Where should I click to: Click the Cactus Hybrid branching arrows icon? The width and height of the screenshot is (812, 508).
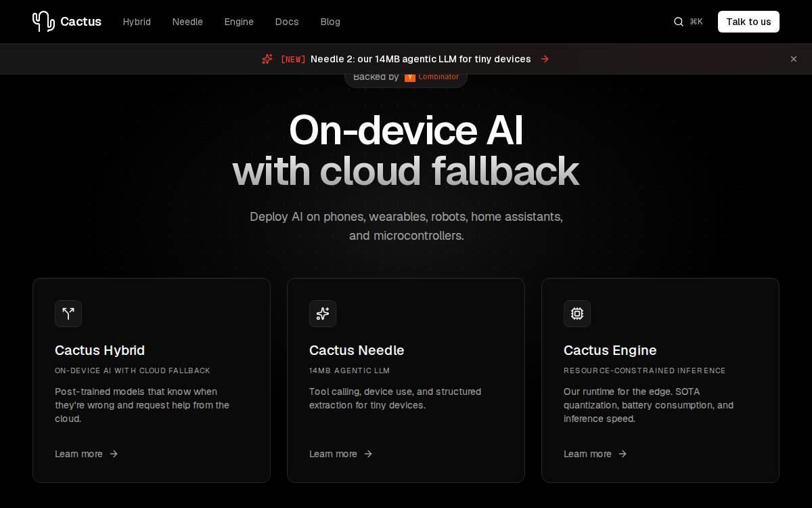[x=68, y=314]
